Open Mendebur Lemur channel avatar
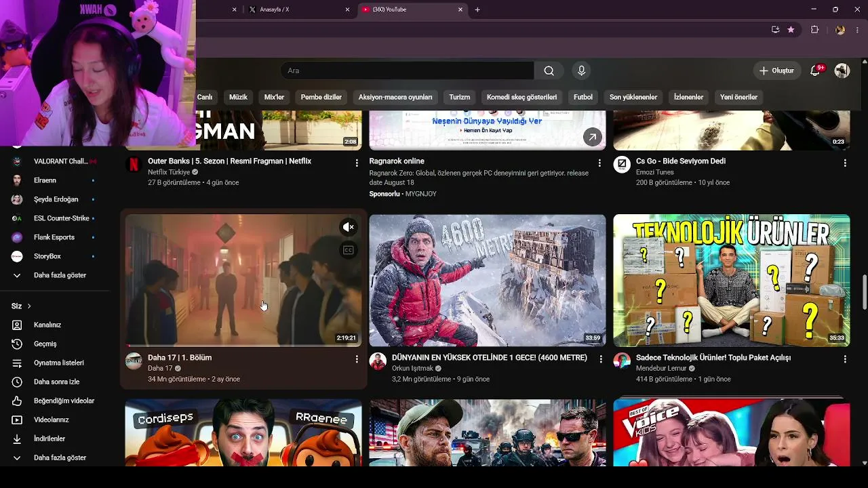 [622, 361]
